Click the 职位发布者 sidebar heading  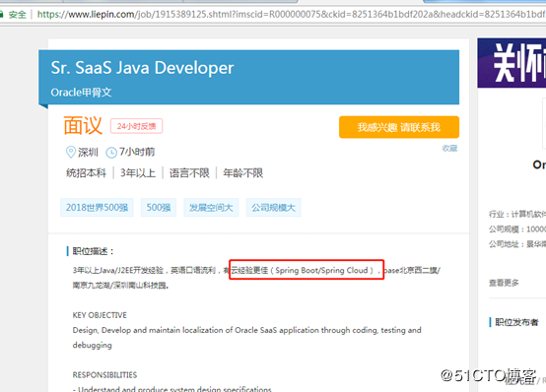click(x=516, y=322)
